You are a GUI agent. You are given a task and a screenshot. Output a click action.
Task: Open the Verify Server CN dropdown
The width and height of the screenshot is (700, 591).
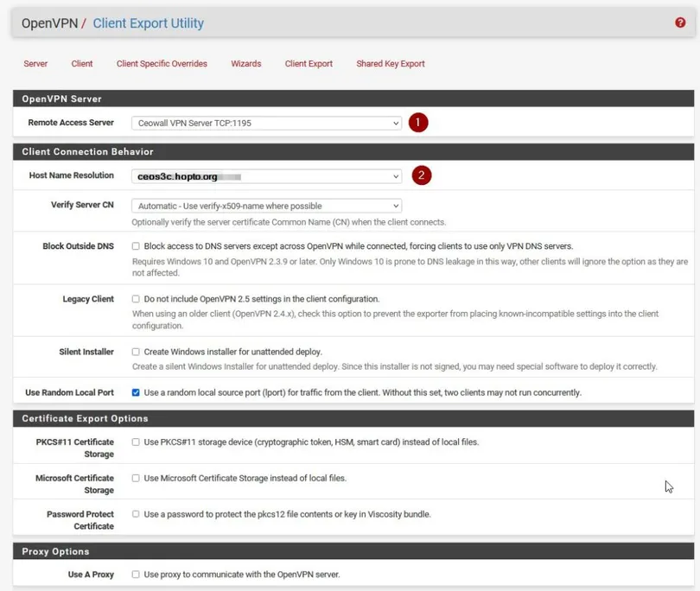tap(266, 206)
